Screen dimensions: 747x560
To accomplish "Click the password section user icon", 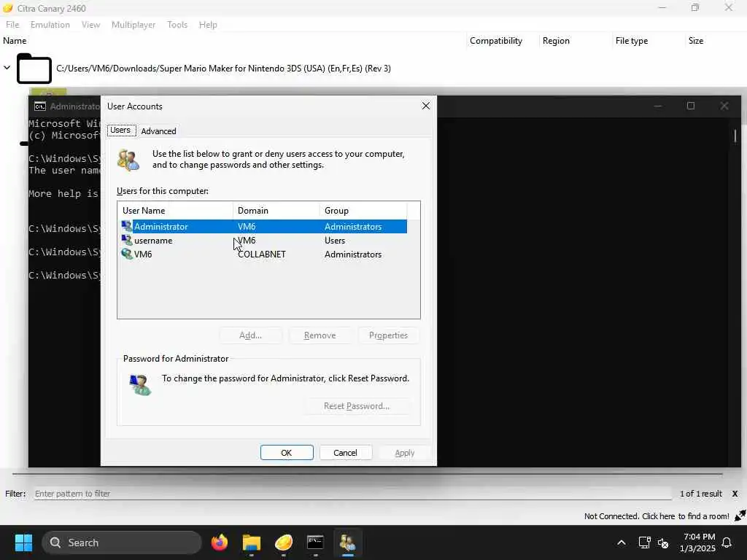I will (x=140, y=385).
